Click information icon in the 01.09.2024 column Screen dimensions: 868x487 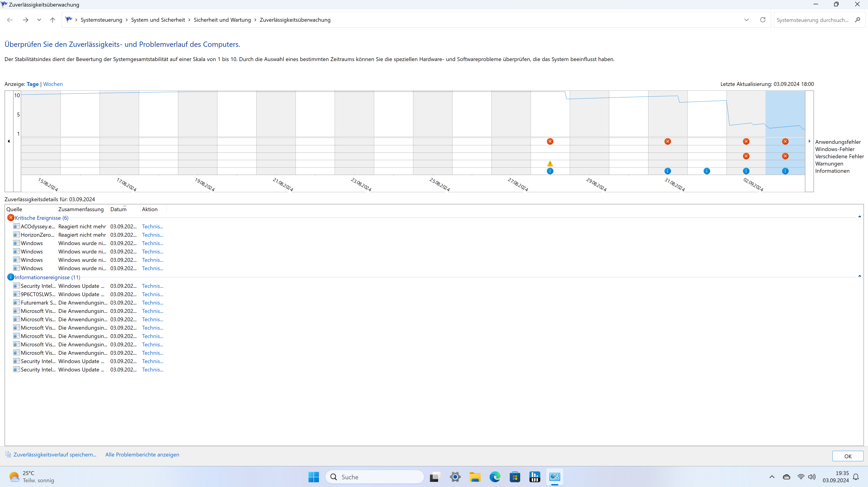point(707,171)
